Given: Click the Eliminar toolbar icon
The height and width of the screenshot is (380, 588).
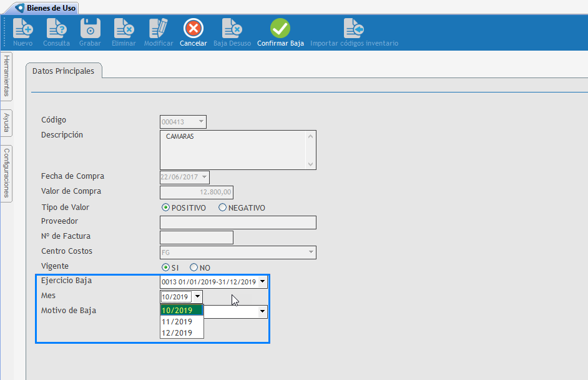Looking at the screenshot, I should click(x=123, y=29).
